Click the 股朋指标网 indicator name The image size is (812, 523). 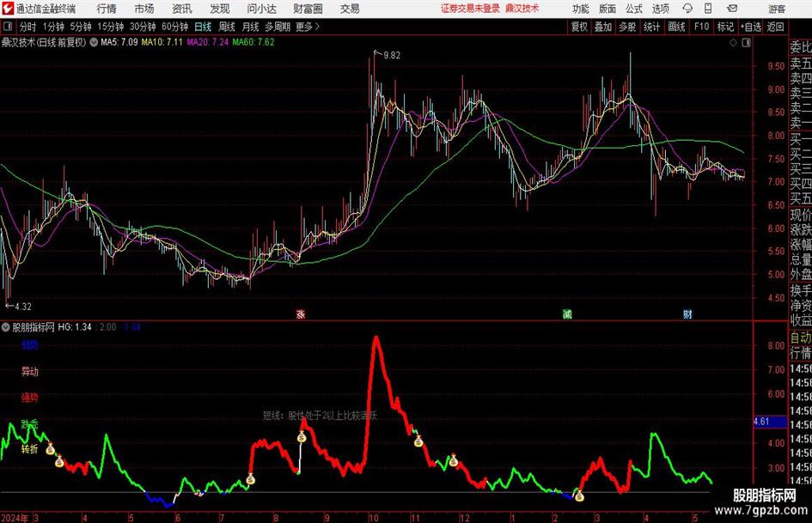click(x=34, y=327)
